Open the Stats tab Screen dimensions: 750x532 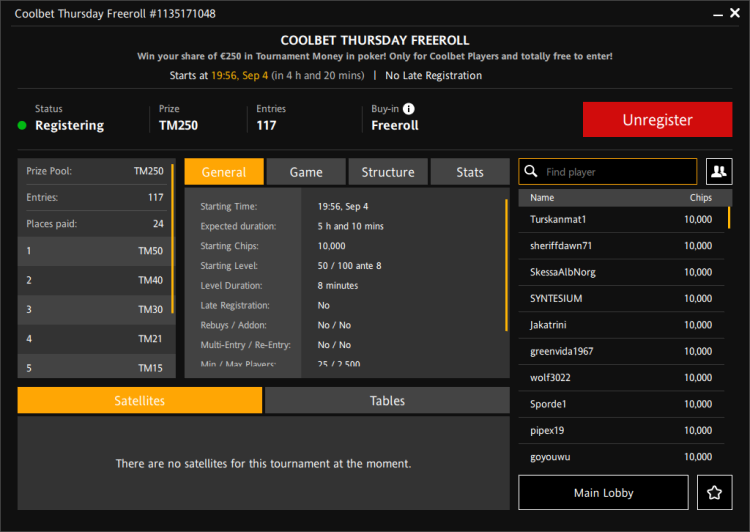pos(470,172)
